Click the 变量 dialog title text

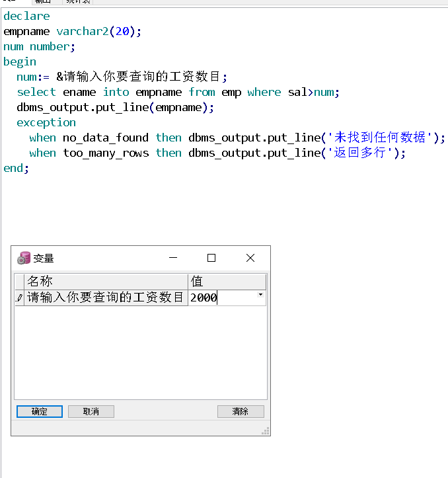44,259
